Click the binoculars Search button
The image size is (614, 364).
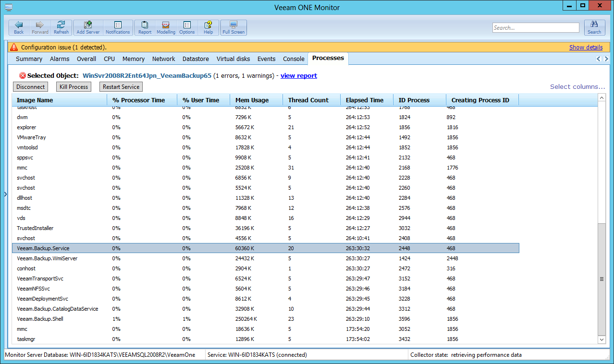[x=594, y=27]
